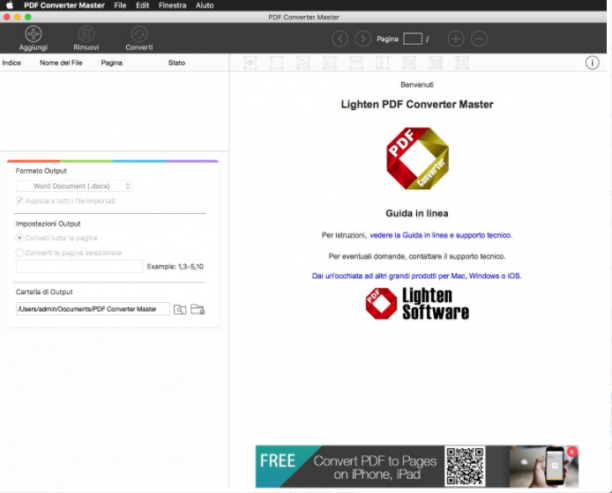The height and width of the screenshot is (493, 612).
Task: Click the PDF Converter octagon logo
Action: point(417,158)
